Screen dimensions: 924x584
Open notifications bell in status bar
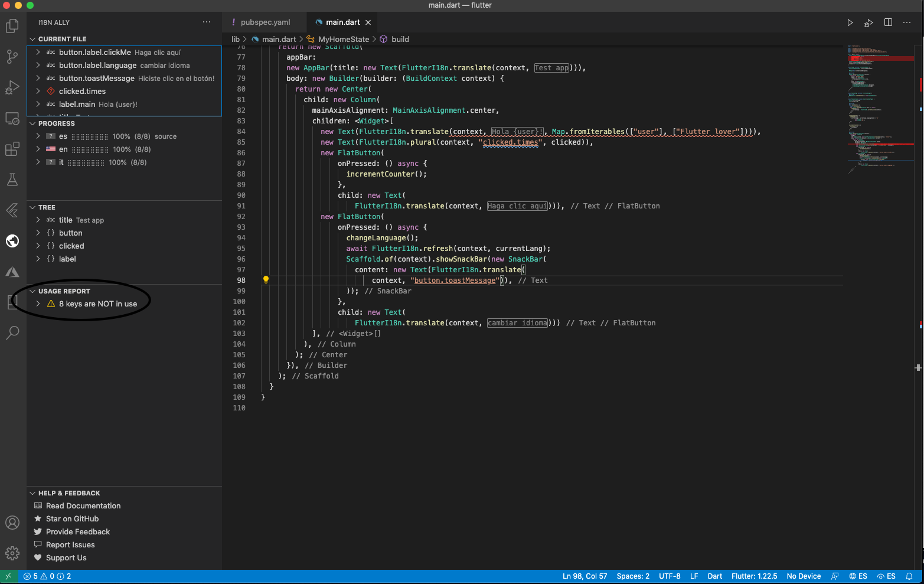(x=909, y=576)
